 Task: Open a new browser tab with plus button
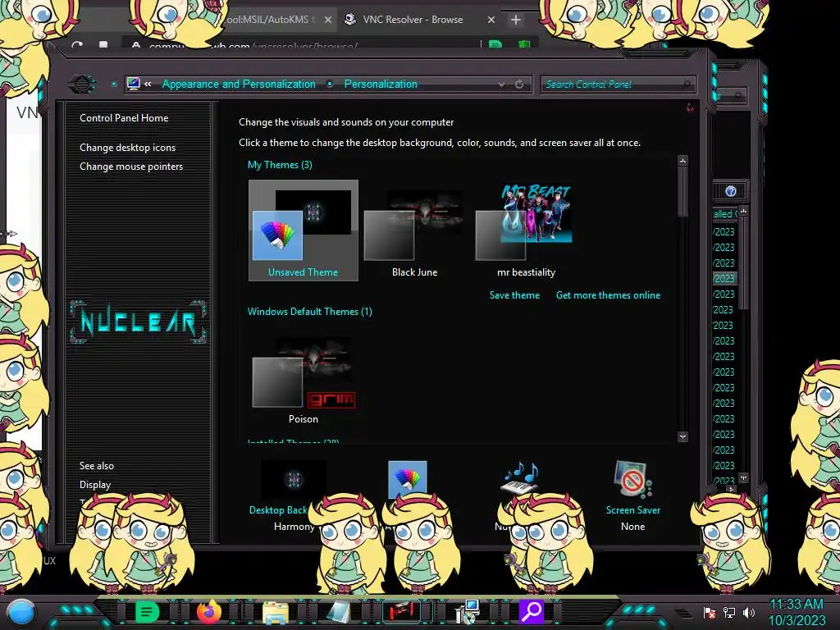[x=515, y=20]
